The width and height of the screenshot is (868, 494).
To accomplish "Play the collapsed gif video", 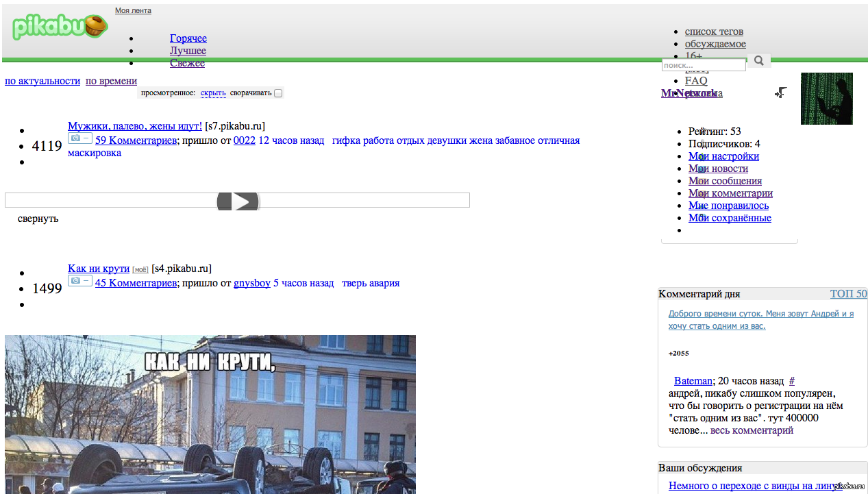I will [238, 201].
